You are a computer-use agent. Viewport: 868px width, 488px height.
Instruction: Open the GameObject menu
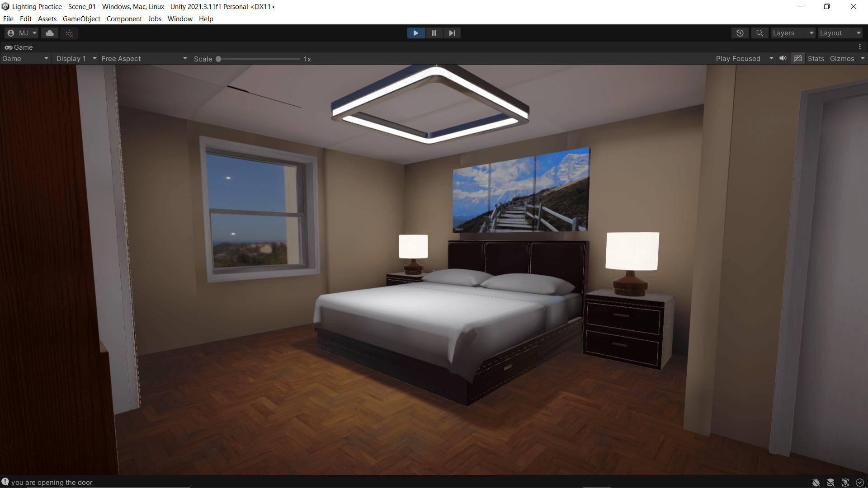click(81, 19)
